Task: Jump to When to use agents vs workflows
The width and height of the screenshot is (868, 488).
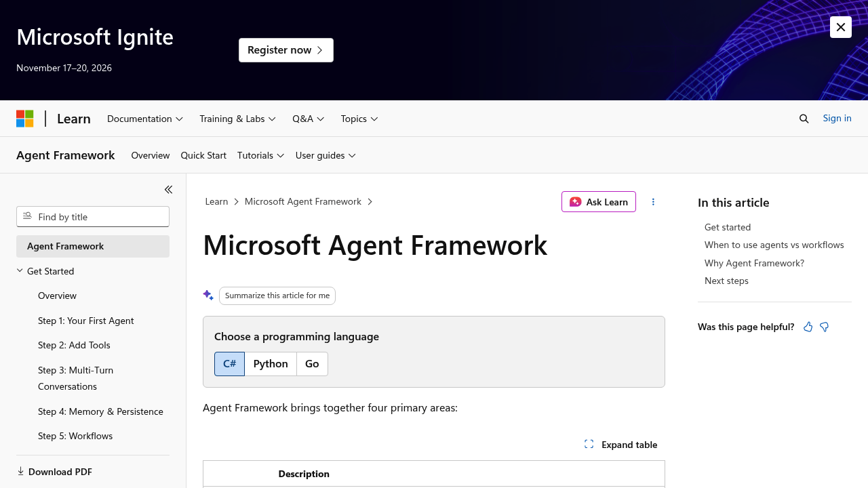Action: 774,245
